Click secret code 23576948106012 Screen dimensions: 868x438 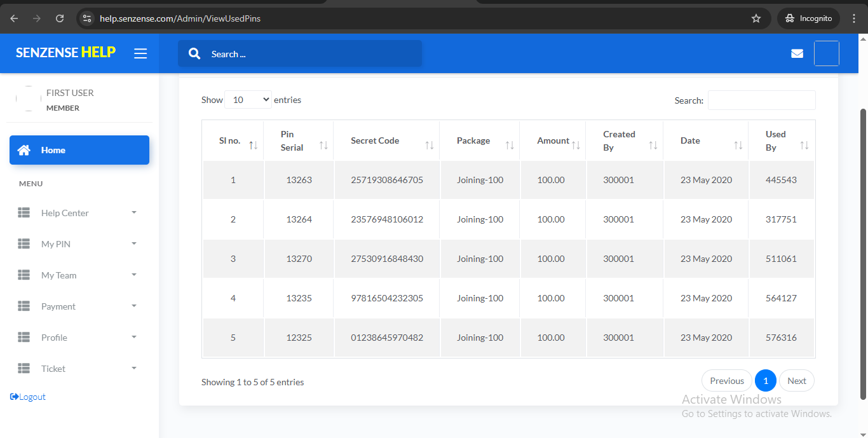(x=387, y=219)
